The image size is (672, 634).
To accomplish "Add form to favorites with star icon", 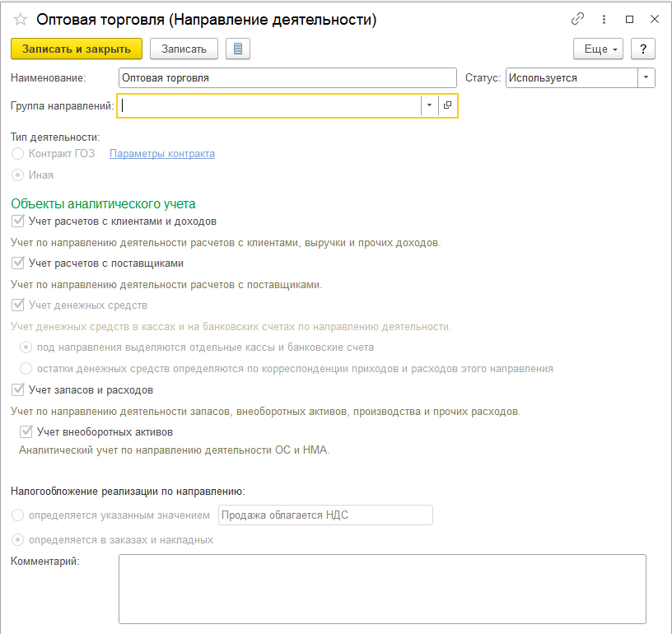I will pyautogui.click(x=21, y=20).
